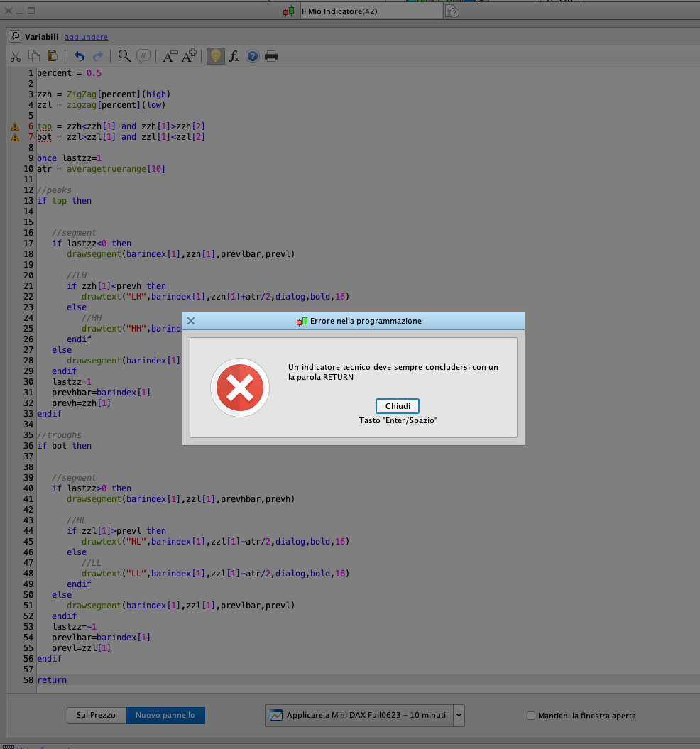Click the 'percent = 0.5' code line
Viewport: 700px width, 749px height.
(x=70, y=73)
